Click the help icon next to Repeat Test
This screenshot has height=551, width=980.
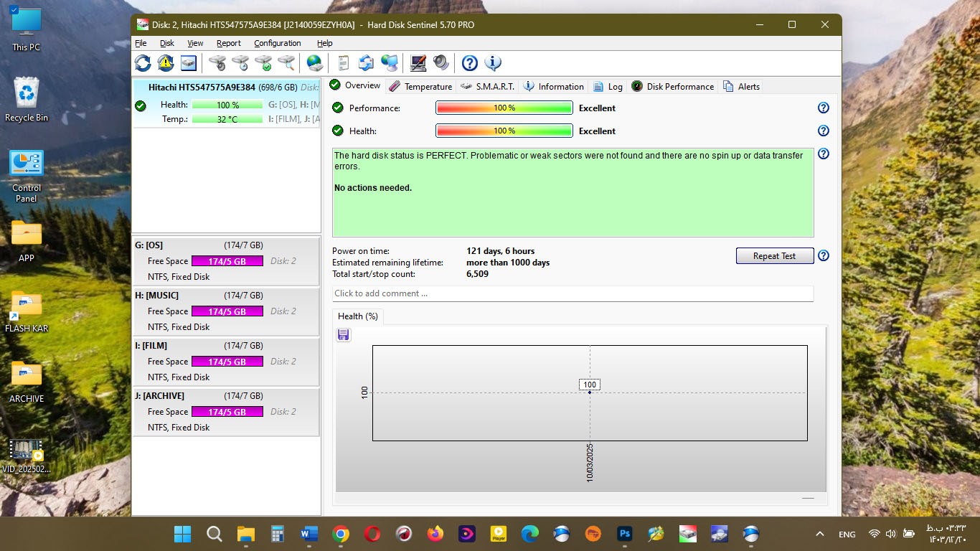point(824,255)
